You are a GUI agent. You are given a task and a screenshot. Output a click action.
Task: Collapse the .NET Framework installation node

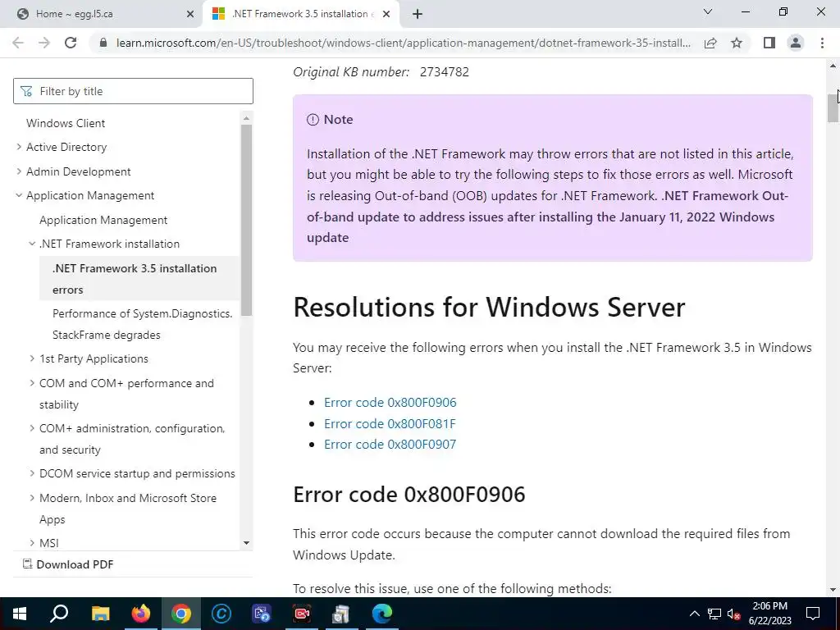pos(32,244)
